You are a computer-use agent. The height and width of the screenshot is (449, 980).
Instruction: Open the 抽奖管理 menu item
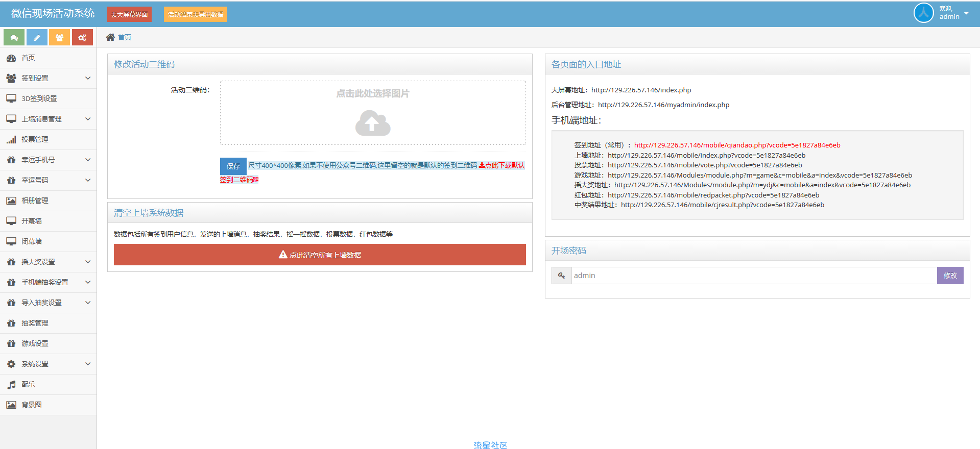(48, 323)
